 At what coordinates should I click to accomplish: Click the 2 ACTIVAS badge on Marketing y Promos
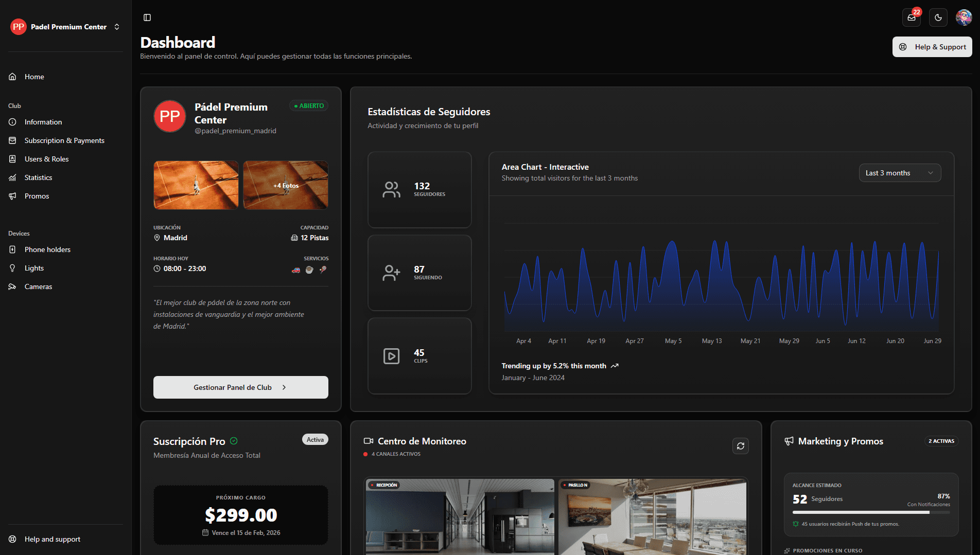(x=941, y=441)
